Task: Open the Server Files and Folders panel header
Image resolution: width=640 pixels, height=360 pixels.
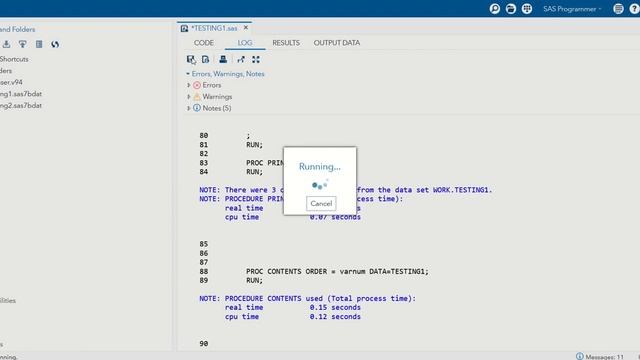Action: [x=18, y=29]
